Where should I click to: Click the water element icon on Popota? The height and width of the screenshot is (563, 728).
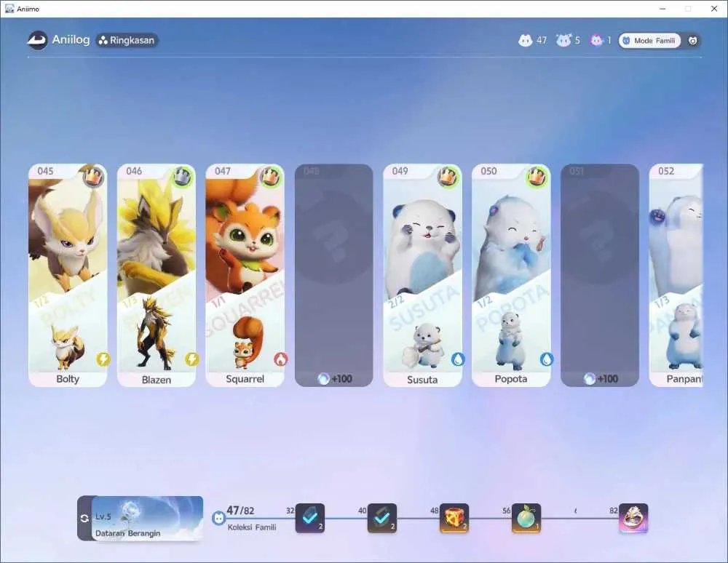(x=547, y=359)
